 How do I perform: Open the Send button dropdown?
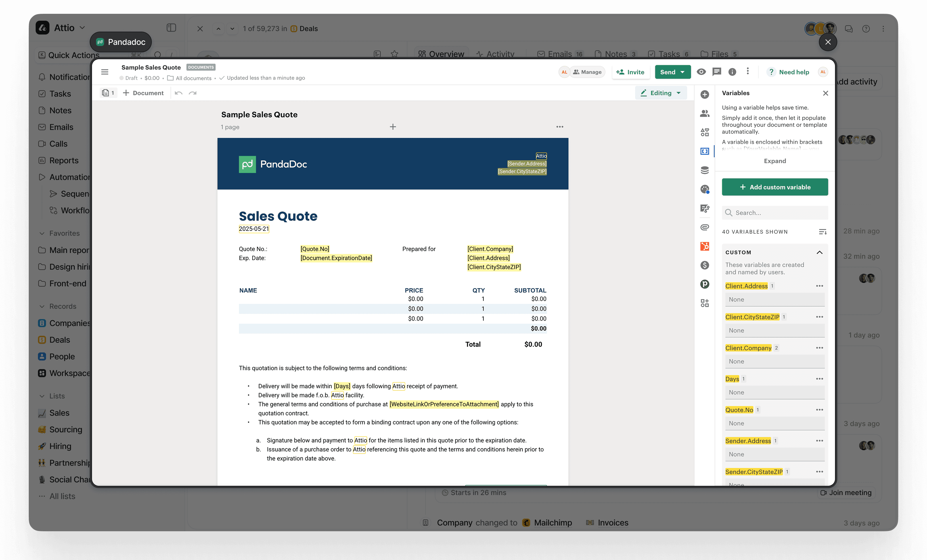tap(683, 72)
